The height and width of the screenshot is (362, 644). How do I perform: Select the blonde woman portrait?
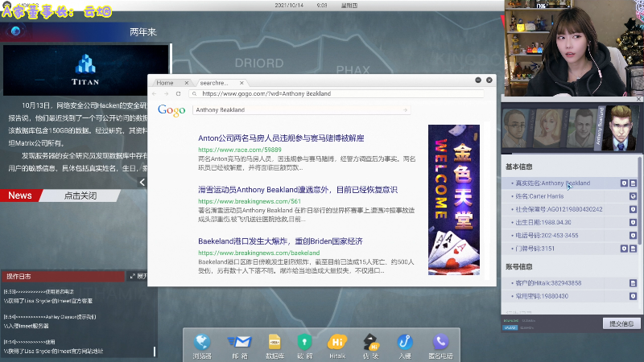[x=549, y=129]
